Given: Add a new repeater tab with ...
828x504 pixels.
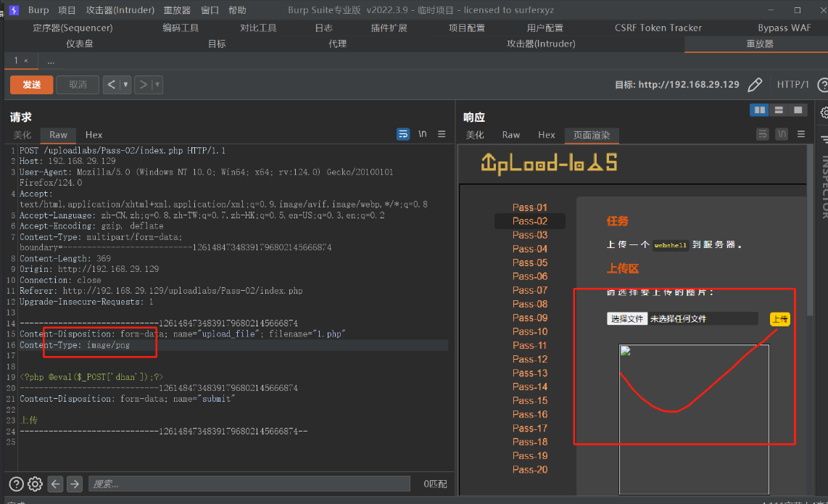Looking at the screenshot, I should 51,62.
